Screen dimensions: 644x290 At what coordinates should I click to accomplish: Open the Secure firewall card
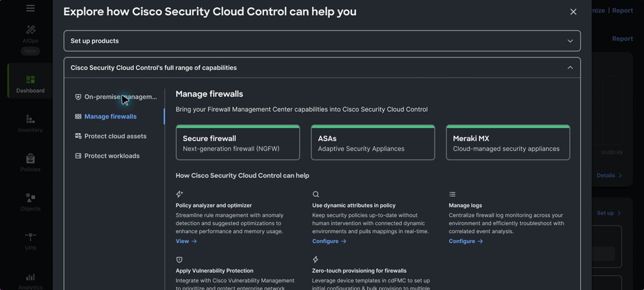238,142
